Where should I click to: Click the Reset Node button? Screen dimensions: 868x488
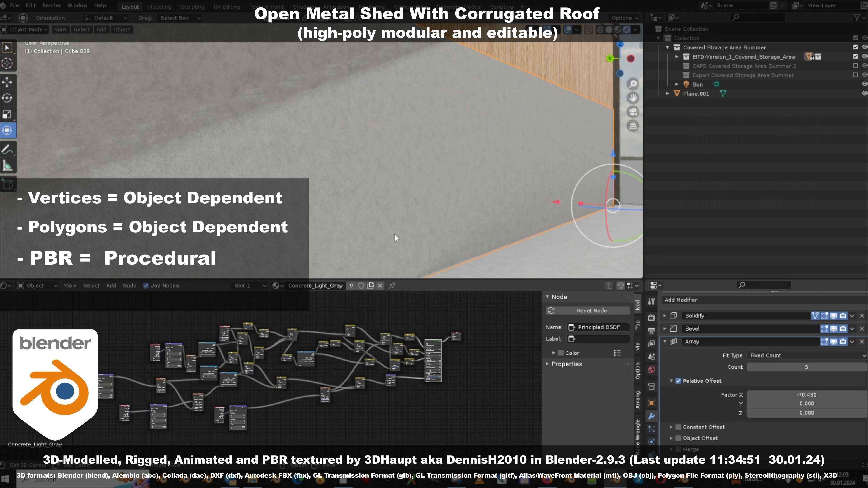point(588,311)
